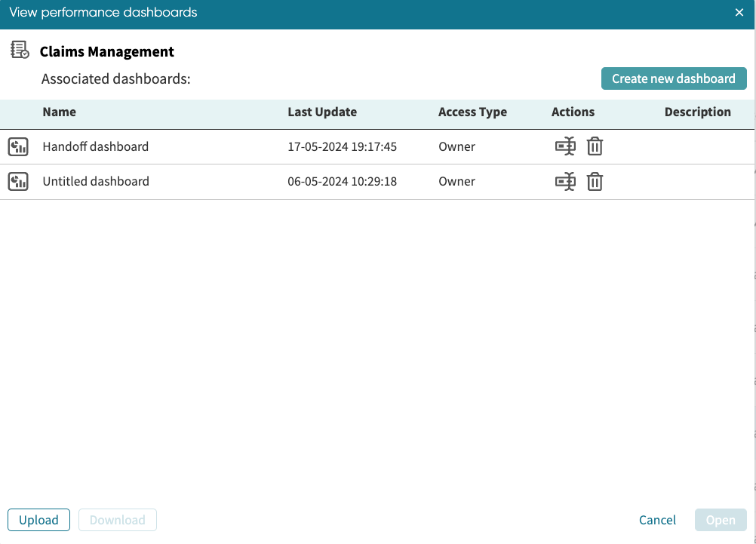
Task: Select the Untitled dashboard name
Action: click(96, 181)
